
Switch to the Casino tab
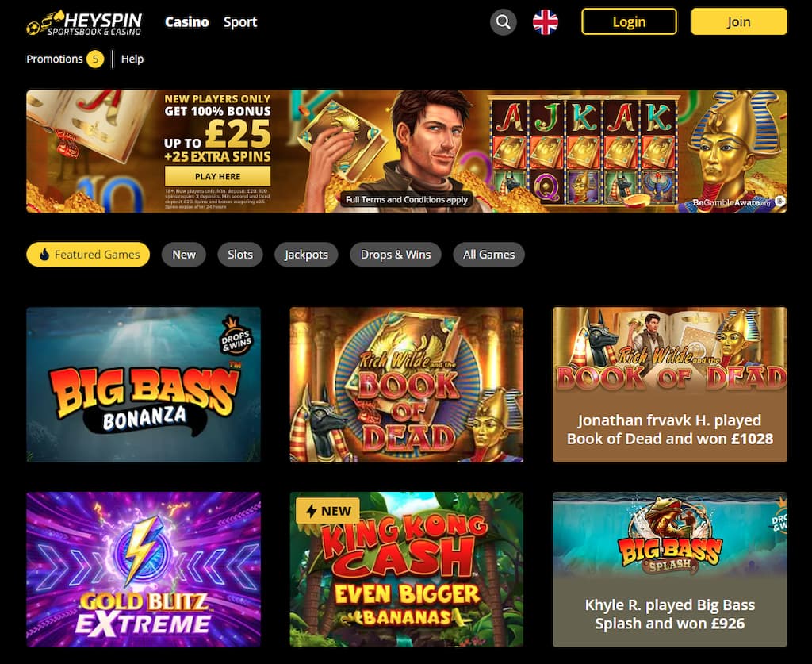[187, 21]
